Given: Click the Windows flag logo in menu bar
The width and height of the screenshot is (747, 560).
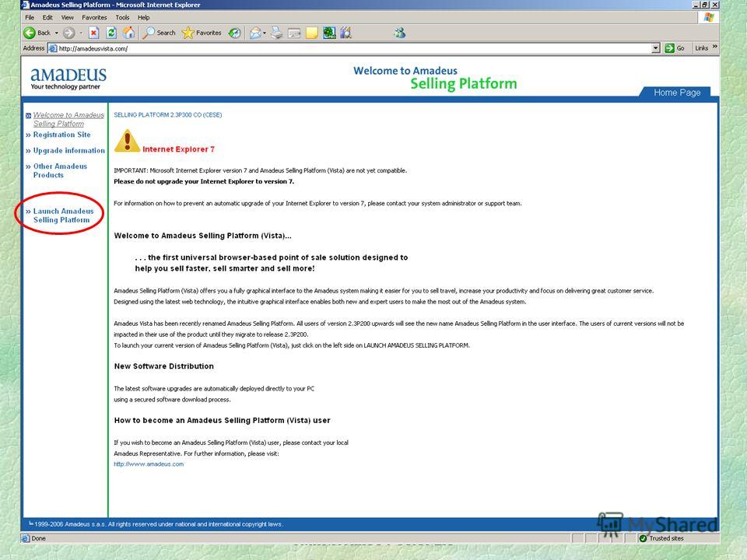Looking at the screenshot, I should 709,18.
